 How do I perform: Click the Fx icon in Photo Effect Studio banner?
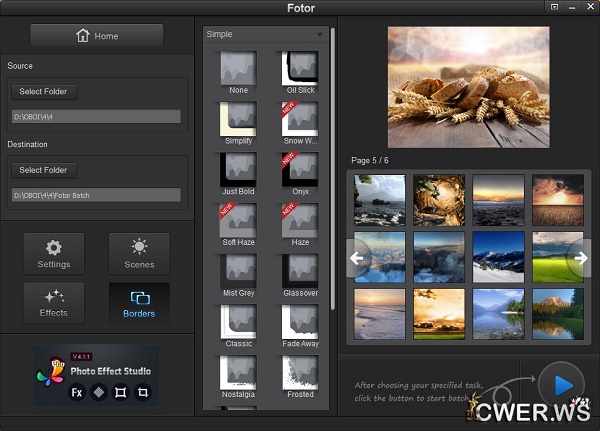tap(77, 392)
